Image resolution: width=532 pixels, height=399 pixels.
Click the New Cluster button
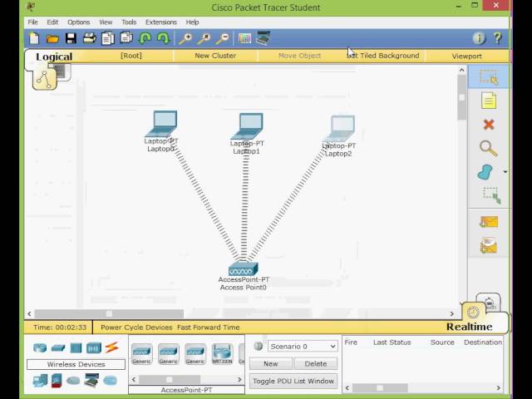click(x=215, y=56)
